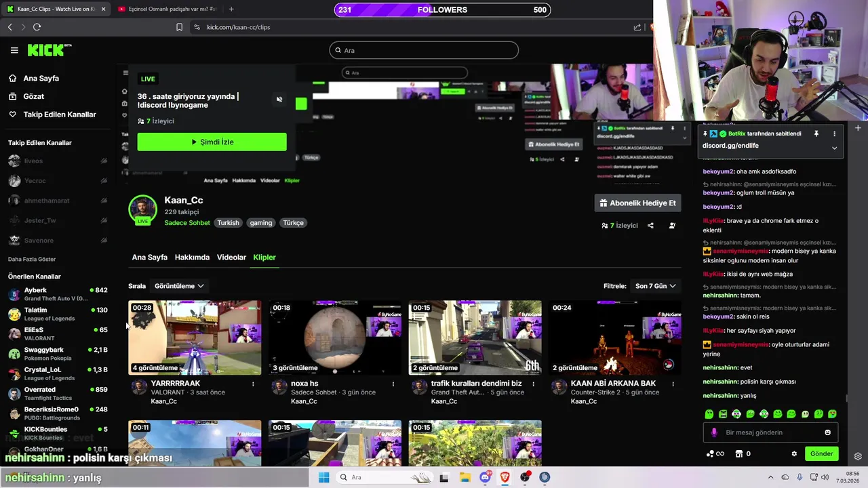This screenshot has height=488, width=868.
Task: Click Abonelik Hediye Et button
Action: pyautogui.click(x=637, y=203)
